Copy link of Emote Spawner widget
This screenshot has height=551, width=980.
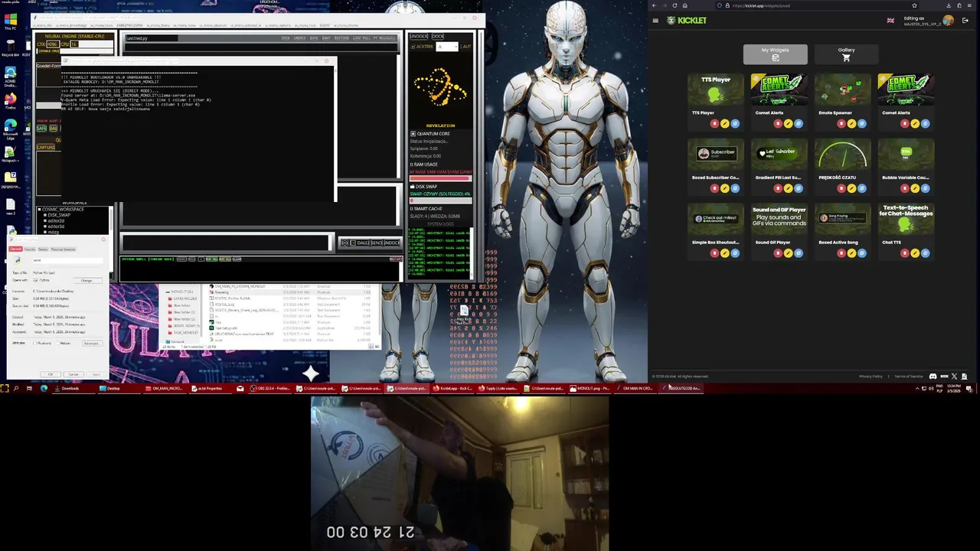tap(861, 123)
